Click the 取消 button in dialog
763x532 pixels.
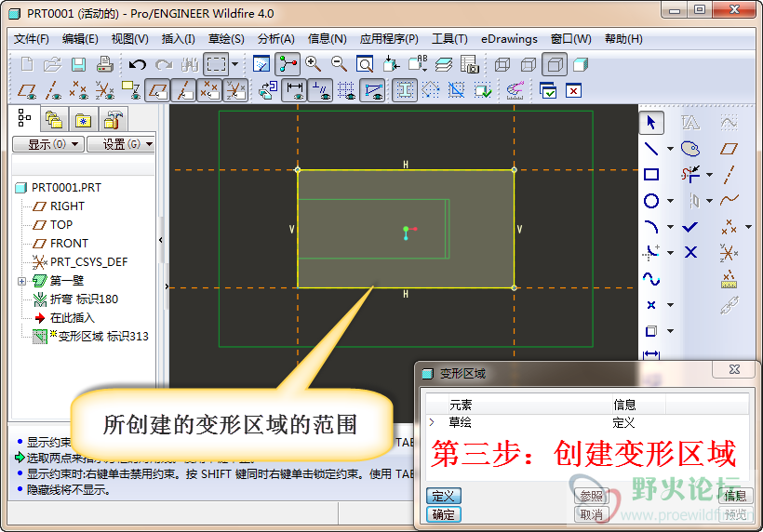point(591,514)
